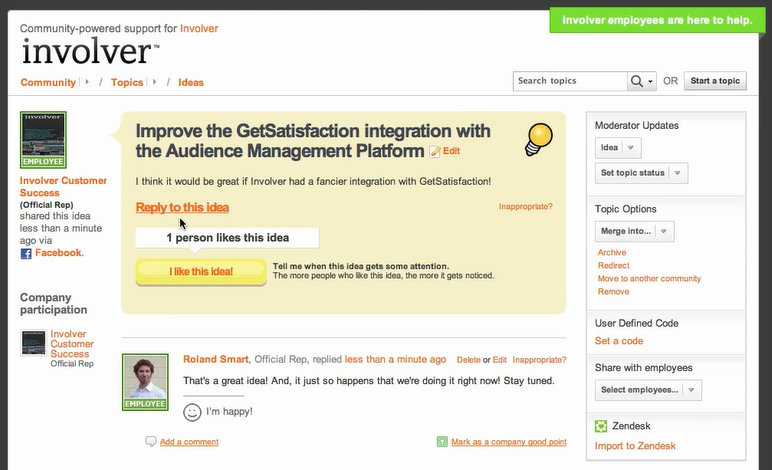Screen dimensions: 772x470
Task: Click Import to Zendesk link
Action: (635, 446)
